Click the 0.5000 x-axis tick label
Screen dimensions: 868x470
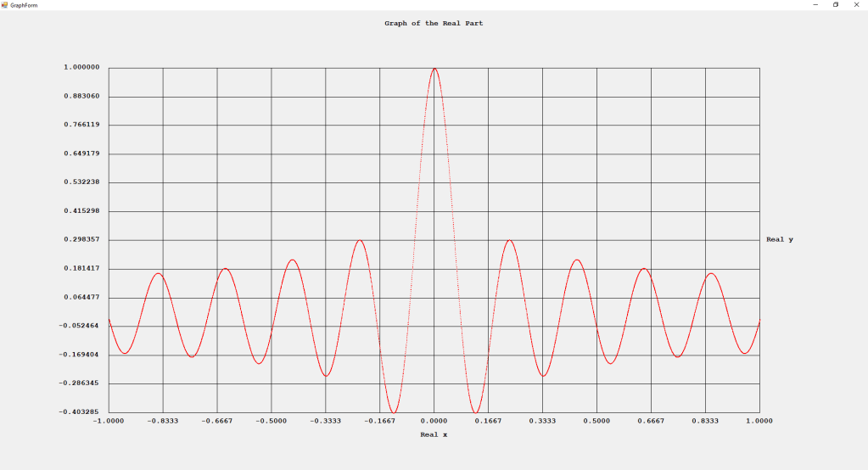coord(596,421)
